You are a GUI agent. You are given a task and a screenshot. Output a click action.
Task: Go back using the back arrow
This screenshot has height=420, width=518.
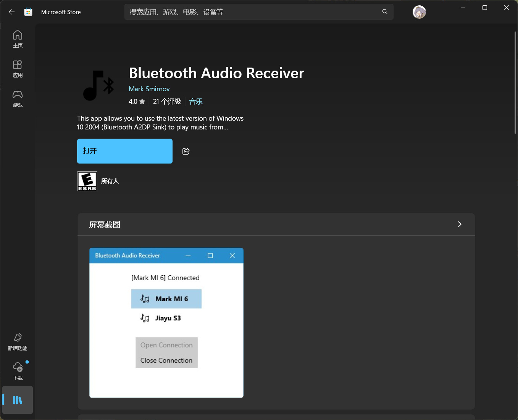click(12, 12)
